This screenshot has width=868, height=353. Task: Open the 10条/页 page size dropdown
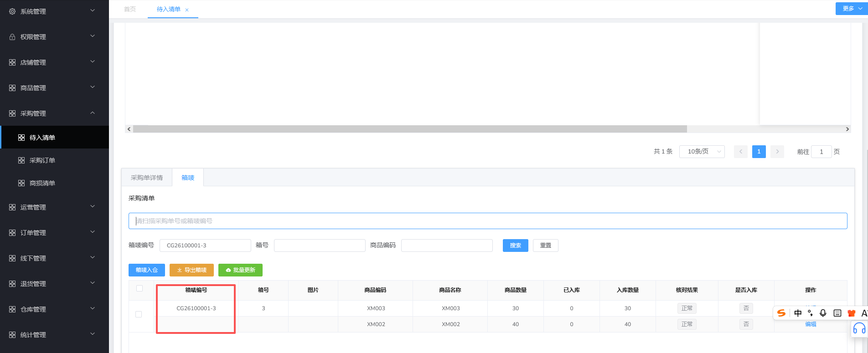(702, 152)
